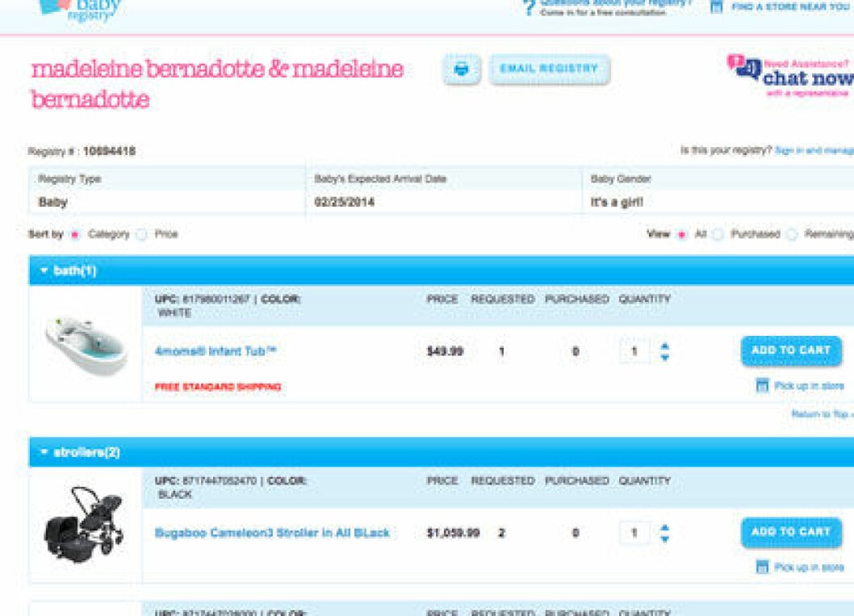Collapse the bath(1) category section

tap(44, 270)
